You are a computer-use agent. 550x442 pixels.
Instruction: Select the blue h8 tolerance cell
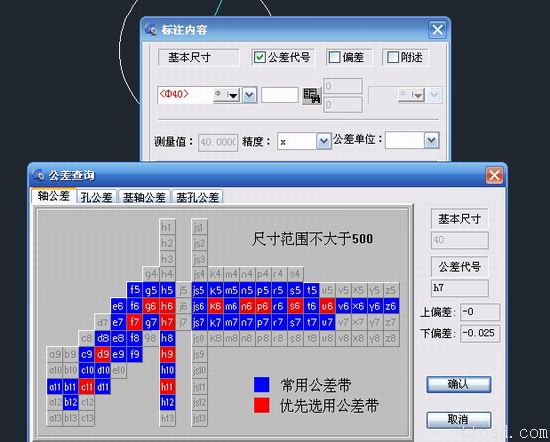[x=167, y=338]
